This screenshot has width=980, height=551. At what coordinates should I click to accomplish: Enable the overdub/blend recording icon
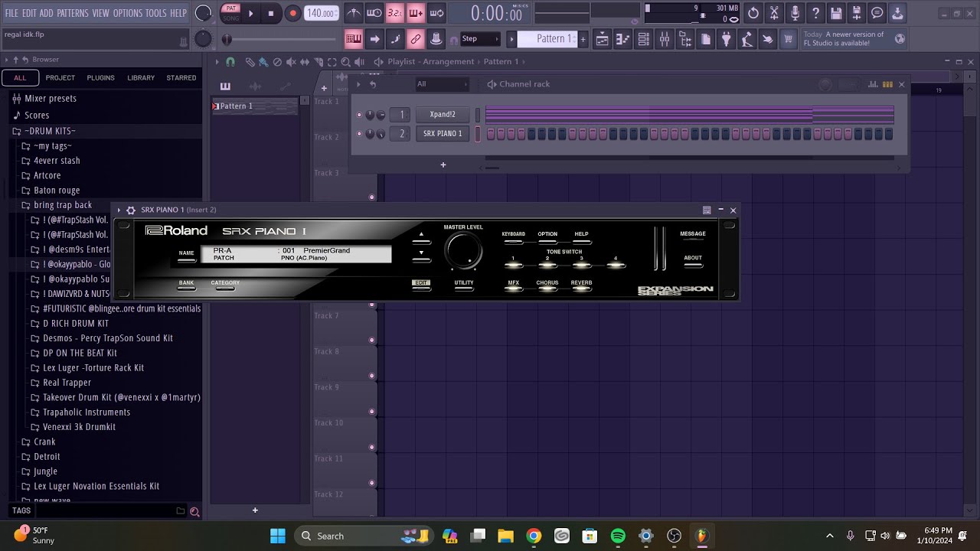[416, 13]
